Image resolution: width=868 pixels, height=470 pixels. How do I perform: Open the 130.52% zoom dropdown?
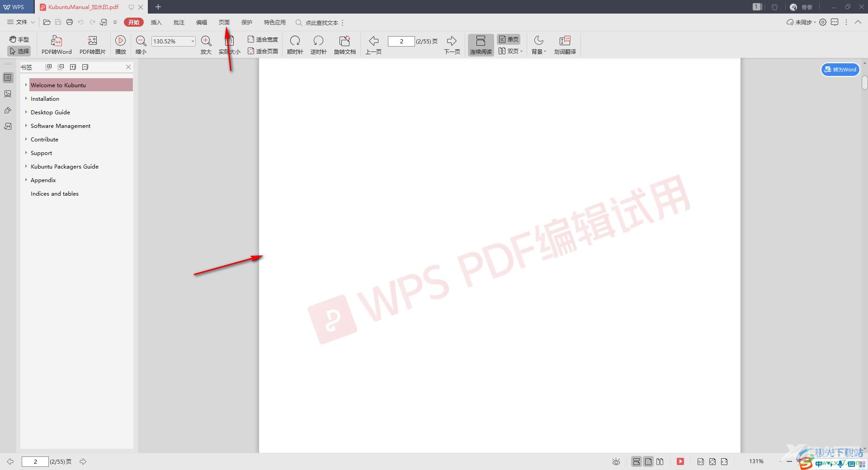(193, 41)
